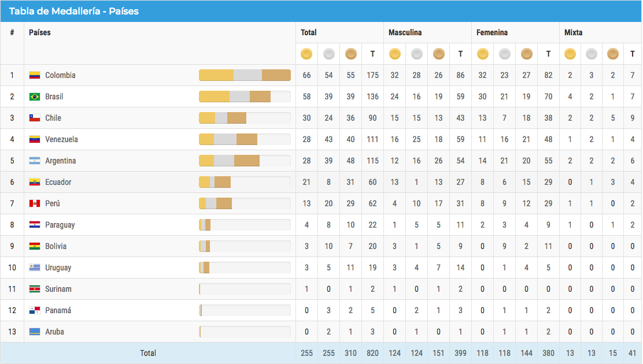Click the Paraguay country name
This screenshot has width=643, height=364.
coord(60,225)
